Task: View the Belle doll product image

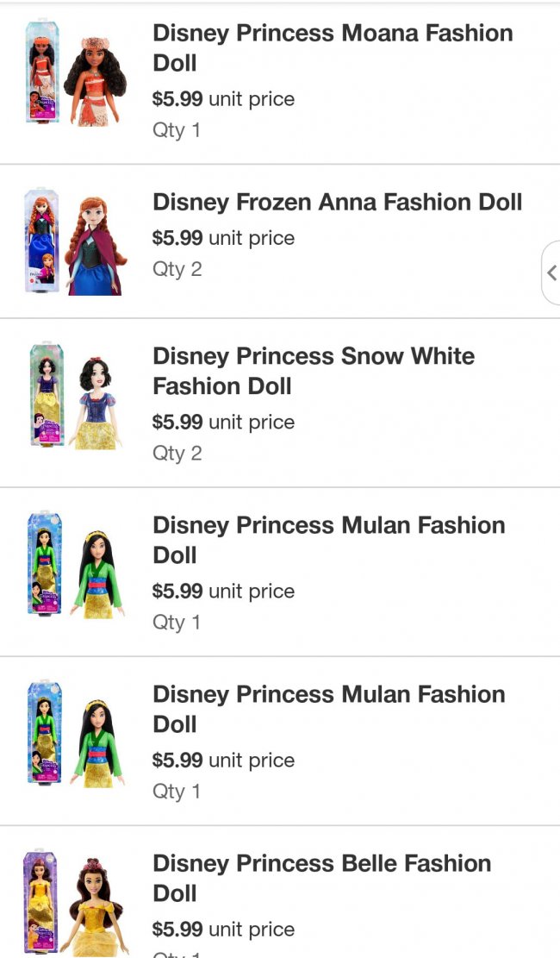Action: coord(75,904)
